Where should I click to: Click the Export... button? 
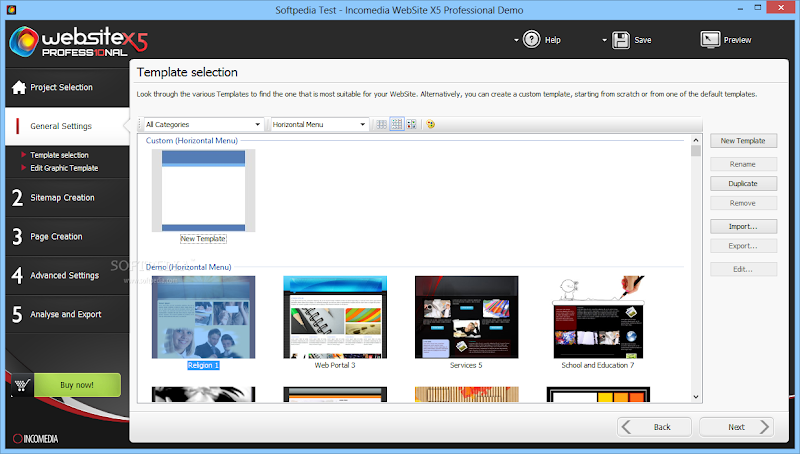tap(743, 246)
